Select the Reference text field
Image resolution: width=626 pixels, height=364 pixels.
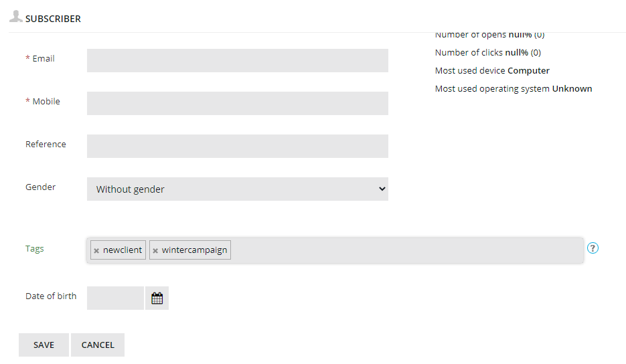pyautogui.click(x=237, y=146)
